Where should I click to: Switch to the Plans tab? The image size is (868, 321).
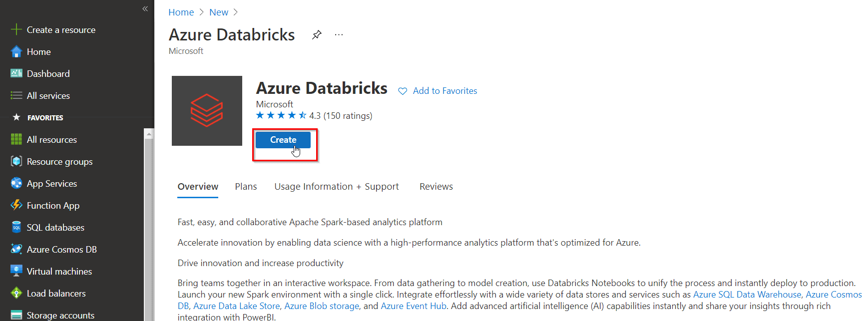click(x=246, y=186)
